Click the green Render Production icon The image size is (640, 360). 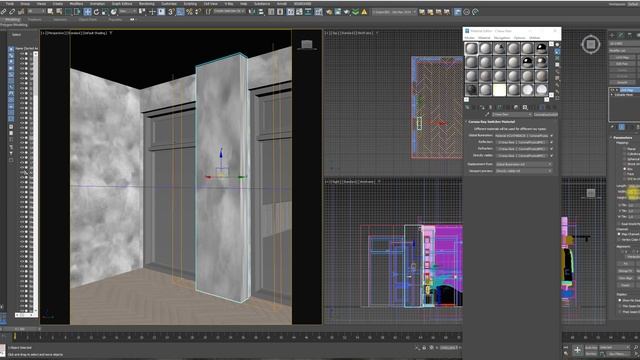[356, 12]
